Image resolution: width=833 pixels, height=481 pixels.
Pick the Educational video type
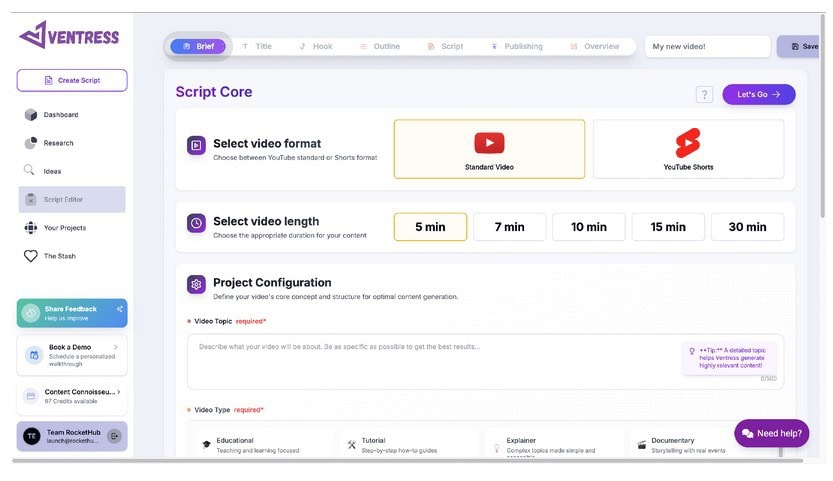click(260, 445)
